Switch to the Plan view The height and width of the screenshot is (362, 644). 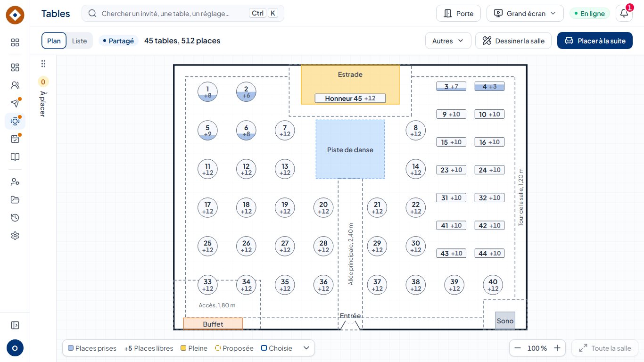coord(54,41)
